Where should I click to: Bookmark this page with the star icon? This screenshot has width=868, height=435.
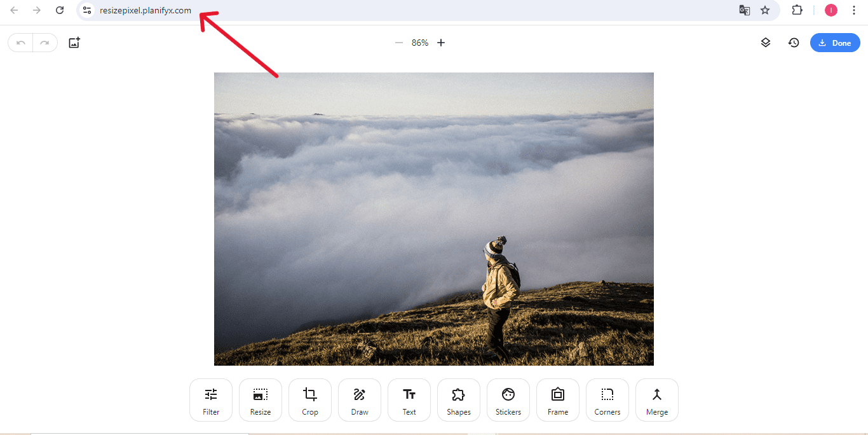coord(765,10)
